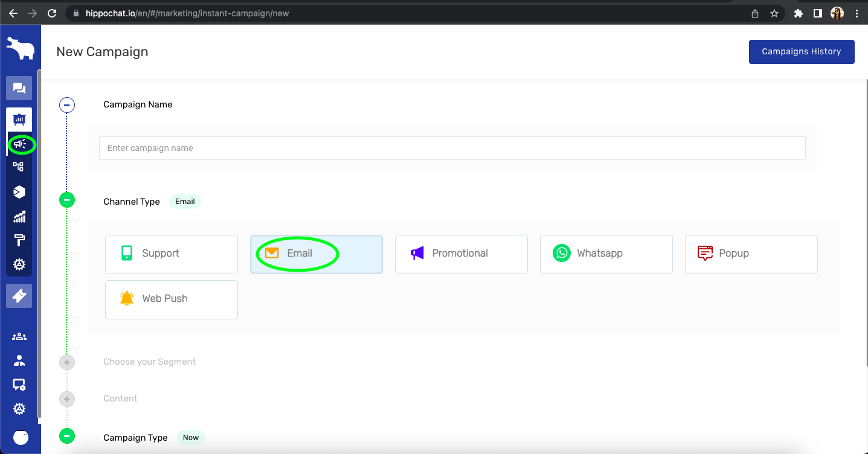This screenshot has height=454, width=868.
Task: Select the Support channel type
Action: (172, 254)
